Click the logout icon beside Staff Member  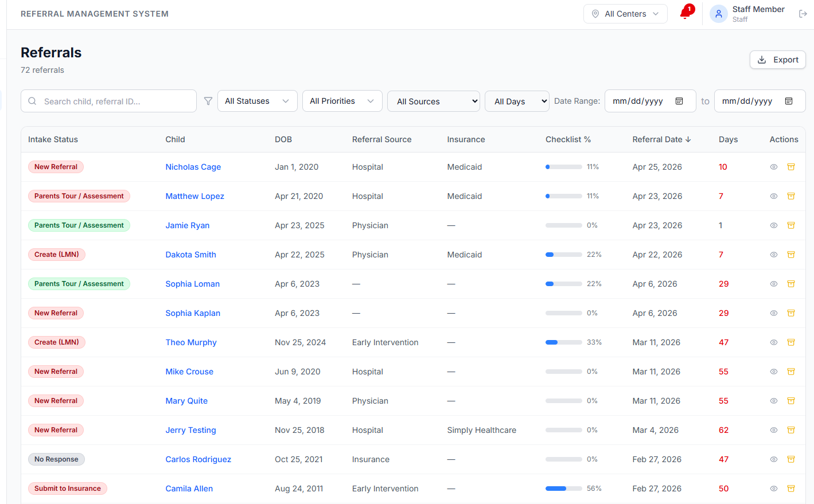803,14
